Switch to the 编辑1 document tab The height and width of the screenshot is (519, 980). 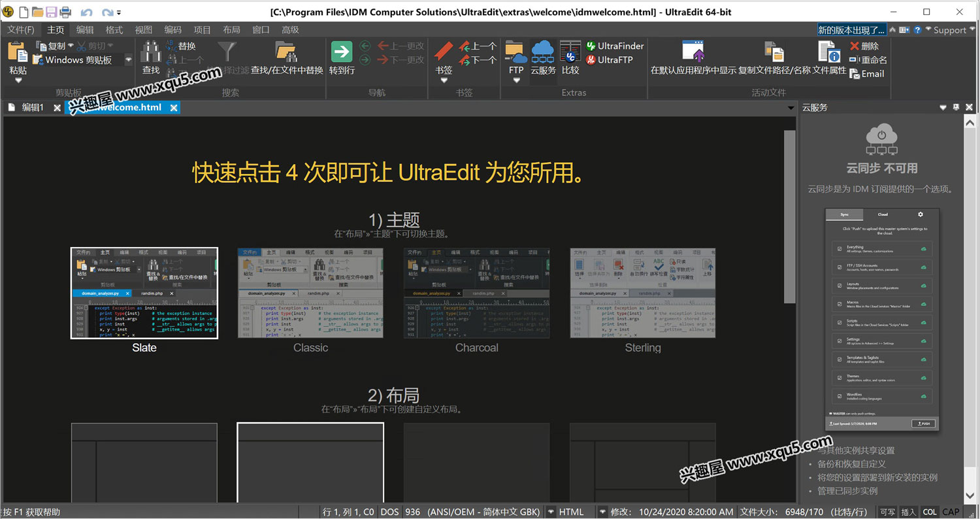[x=33, y=108]
